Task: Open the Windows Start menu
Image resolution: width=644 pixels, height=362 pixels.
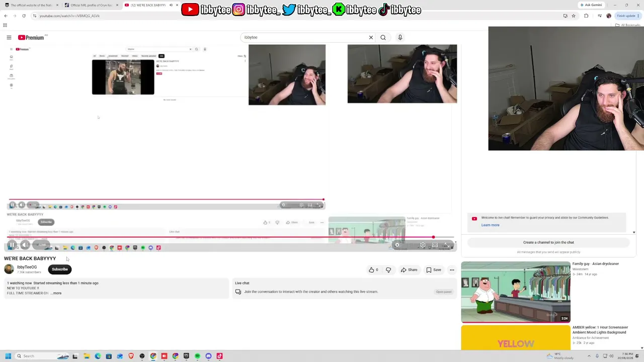Action: 8,356
